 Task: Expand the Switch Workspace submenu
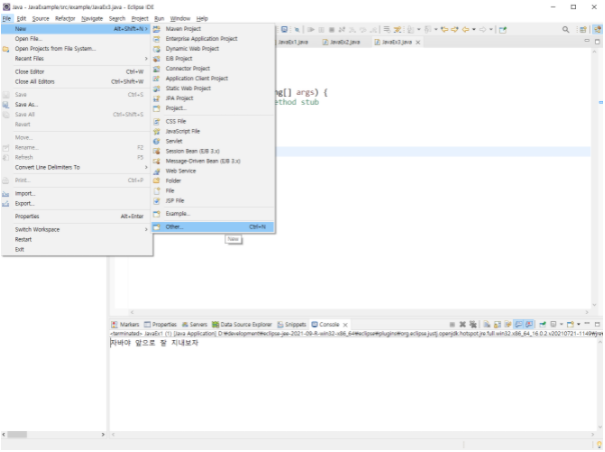[77, 230]
